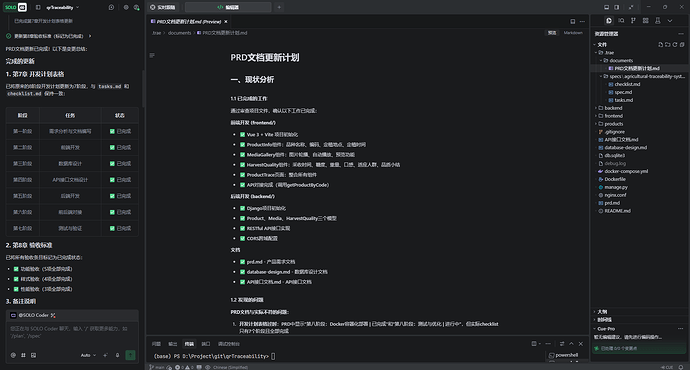690x370 pixels.
Task: Toggle the MediaGallery组件 checkbox
Action: [242, 155]
